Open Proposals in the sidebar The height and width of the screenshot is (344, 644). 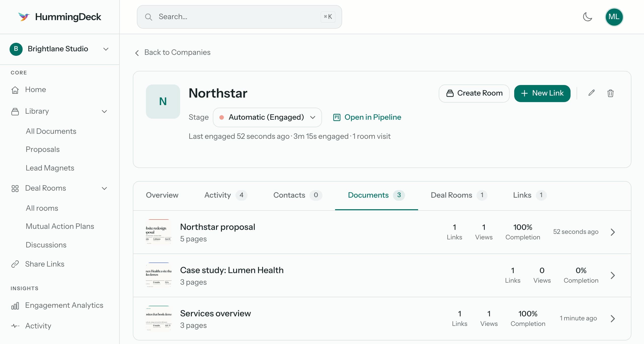(43, 150)
